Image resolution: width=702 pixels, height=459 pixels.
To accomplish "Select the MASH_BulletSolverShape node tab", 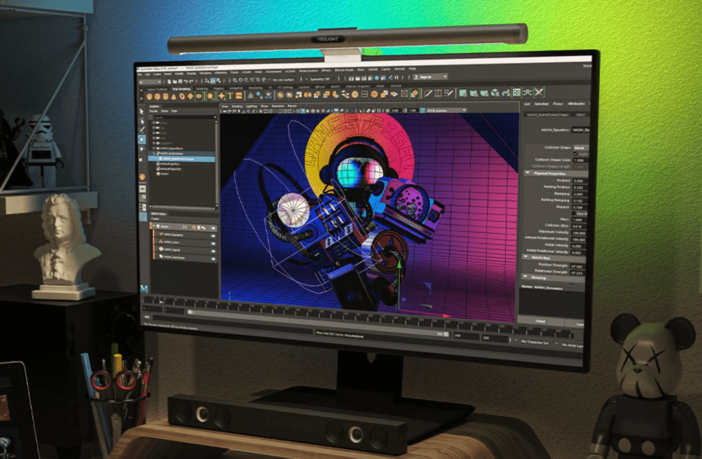I will [x=547, y=115].
